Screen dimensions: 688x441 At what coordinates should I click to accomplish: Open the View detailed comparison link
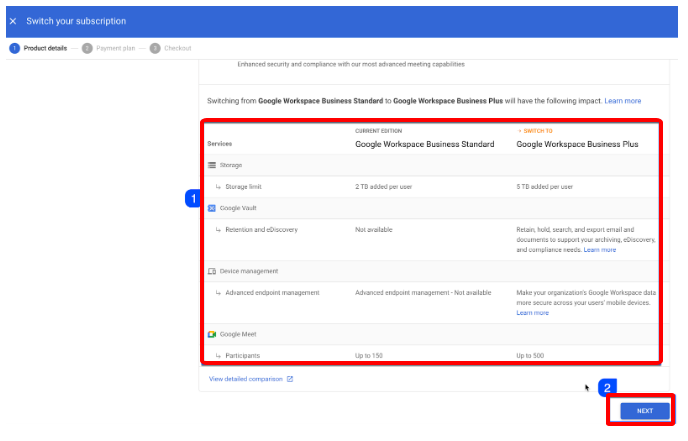(x=246, y=379)
